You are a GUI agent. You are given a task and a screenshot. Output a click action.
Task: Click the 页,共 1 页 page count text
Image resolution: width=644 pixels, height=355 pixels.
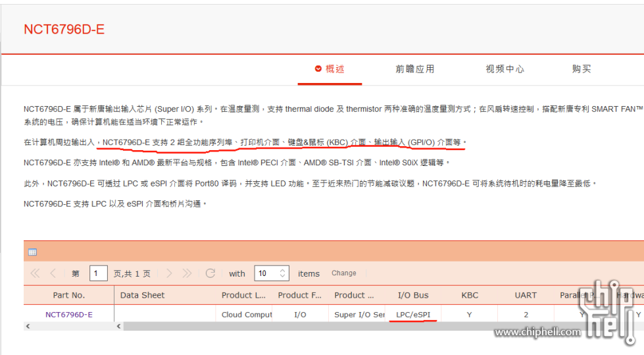(x=132, y=273)
